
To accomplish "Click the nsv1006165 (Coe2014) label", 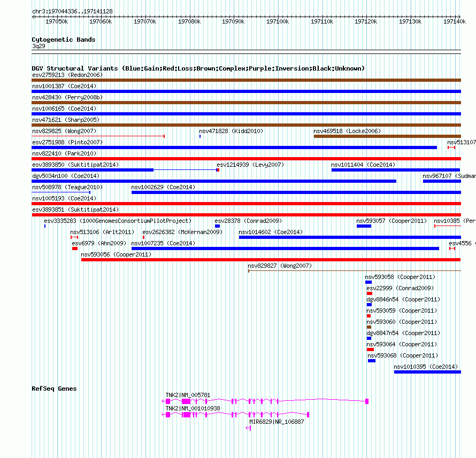I will (x=64, y=108).
